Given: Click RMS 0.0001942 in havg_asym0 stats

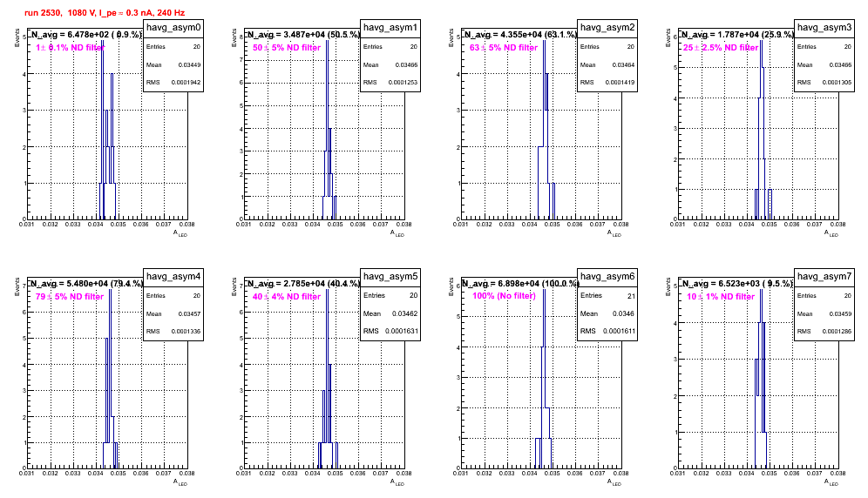Looking at the screenshot, I should tap(173, 83).
